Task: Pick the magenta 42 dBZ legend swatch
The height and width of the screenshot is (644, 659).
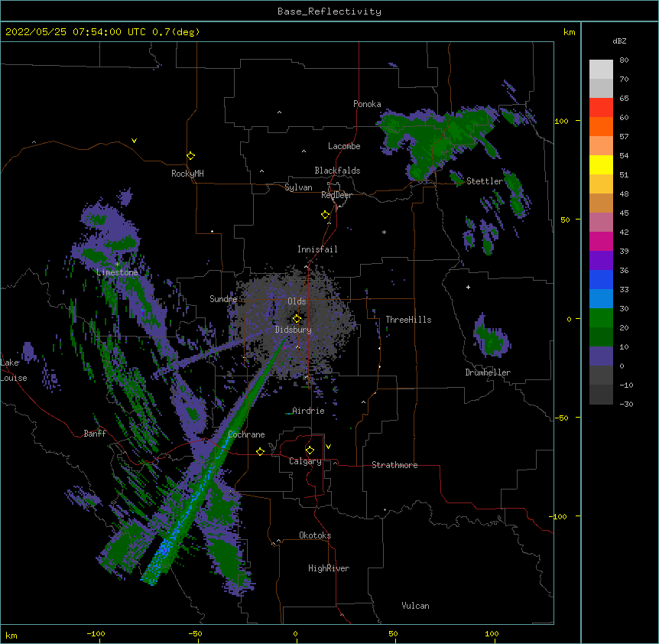Action: tap(601, 241)
